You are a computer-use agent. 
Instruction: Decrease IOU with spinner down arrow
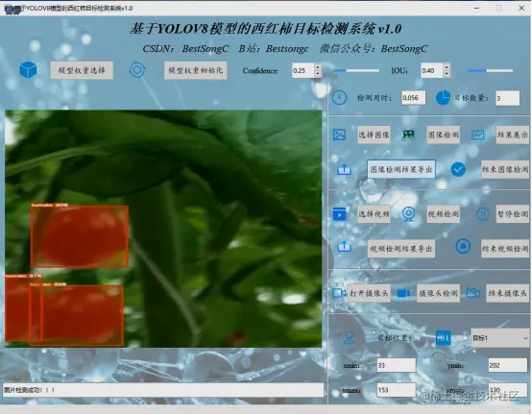pyautogui.click(x=447, y=74)
